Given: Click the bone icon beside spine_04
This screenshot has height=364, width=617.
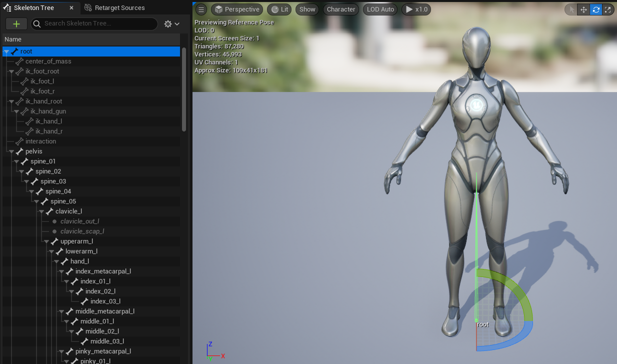Looking at the screenshot, I should pos(39,191).
